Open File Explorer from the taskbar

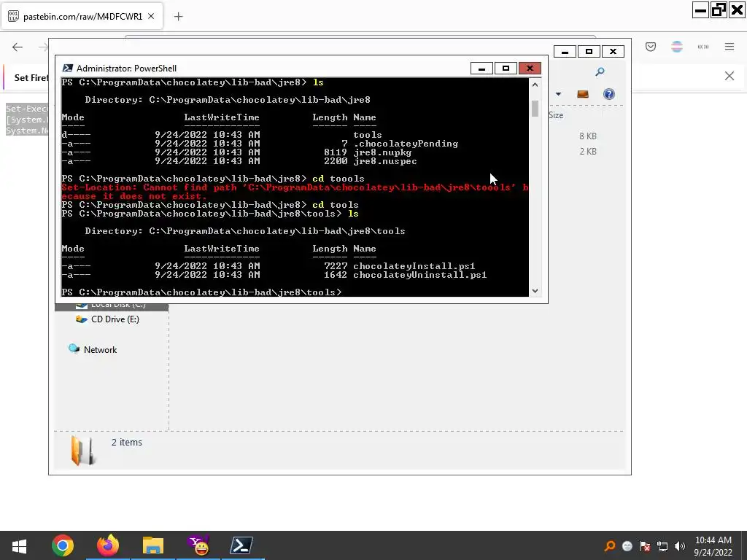(x=153, y=545)
